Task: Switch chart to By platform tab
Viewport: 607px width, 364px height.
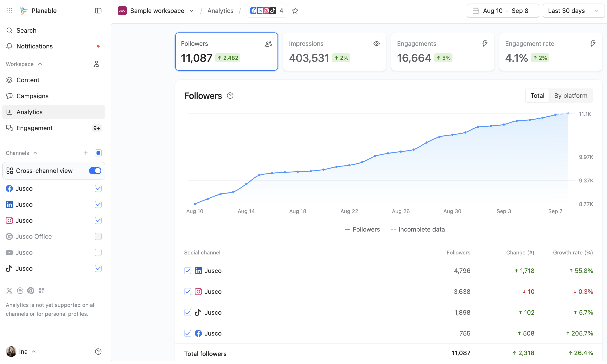Action: click(x=571, y=96)
